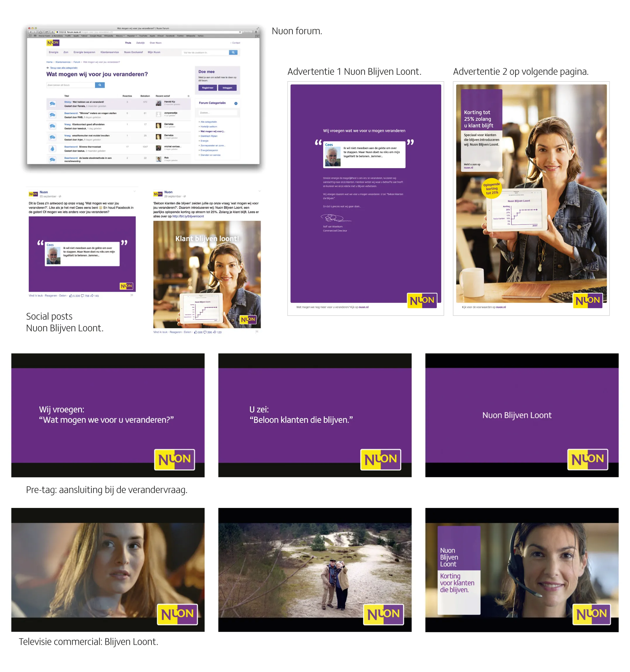Open the Nieuws bookmarks dropdown
This screenshot has width=630, height=672.
tap(120, 36)
